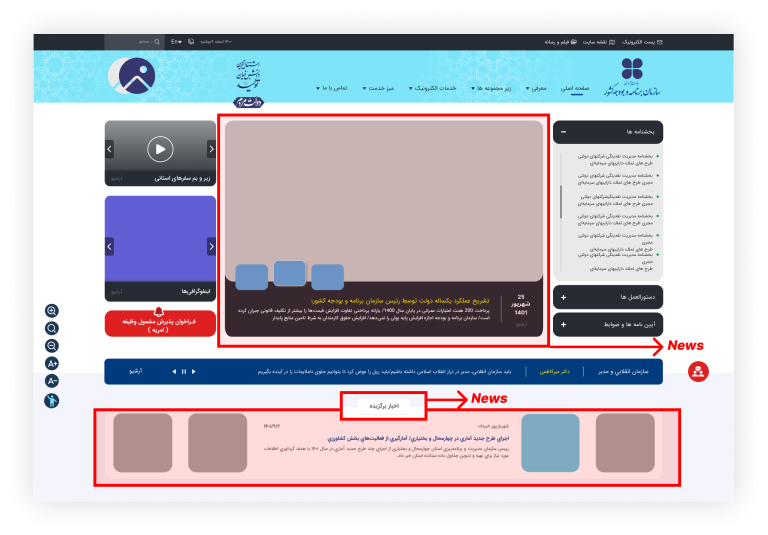Viewport: 768px width, 535px height.
Task: Increase font size with A+ icon
Action: (52, 364)
